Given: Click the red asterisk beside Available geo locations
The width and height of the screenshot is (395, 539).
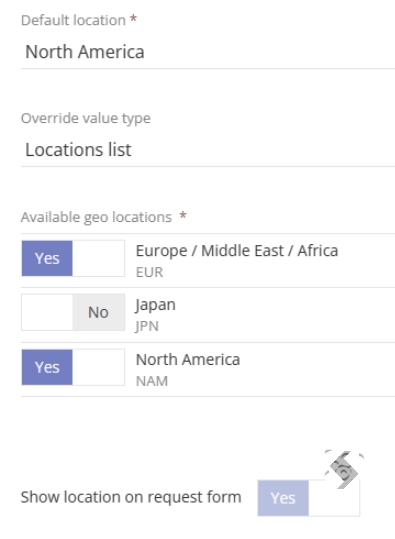Looking at the screenshot, I should [183, 216].
